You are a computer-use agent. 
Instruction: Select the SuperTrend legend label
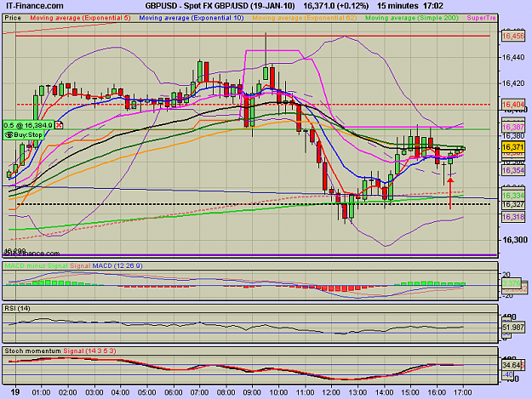[481, 19]
